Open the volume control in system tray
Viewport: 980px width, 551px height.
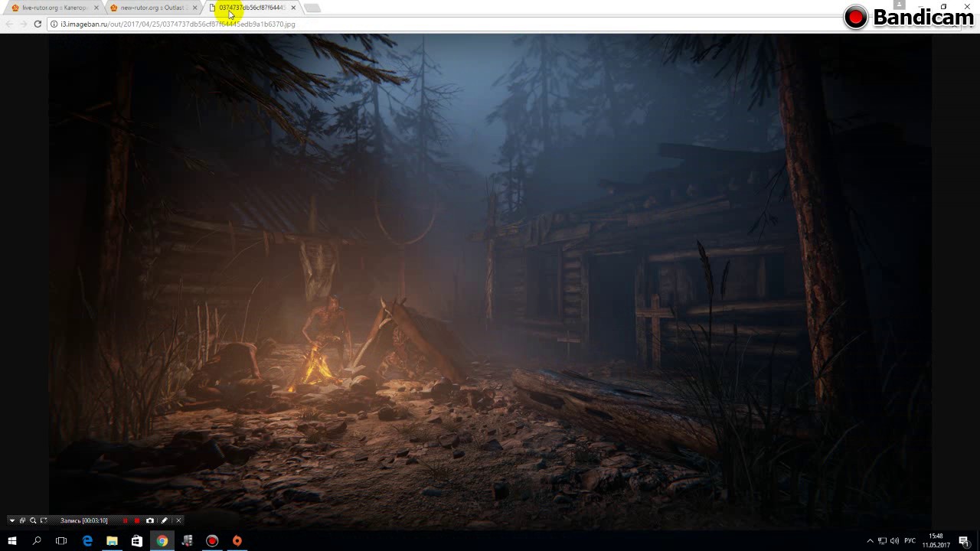tap(894, 541)
